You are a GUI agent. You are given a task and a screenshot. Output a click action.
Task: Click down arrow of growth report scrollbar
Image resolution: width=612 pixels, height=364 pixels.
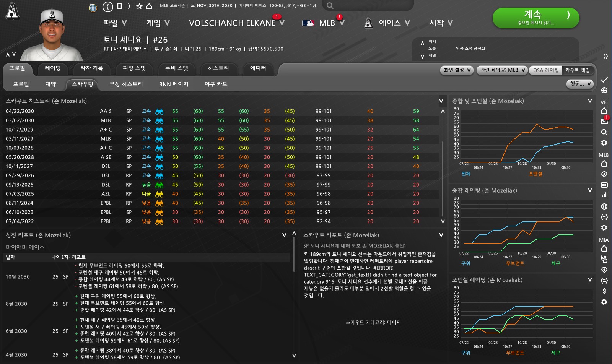click(294, 356)
